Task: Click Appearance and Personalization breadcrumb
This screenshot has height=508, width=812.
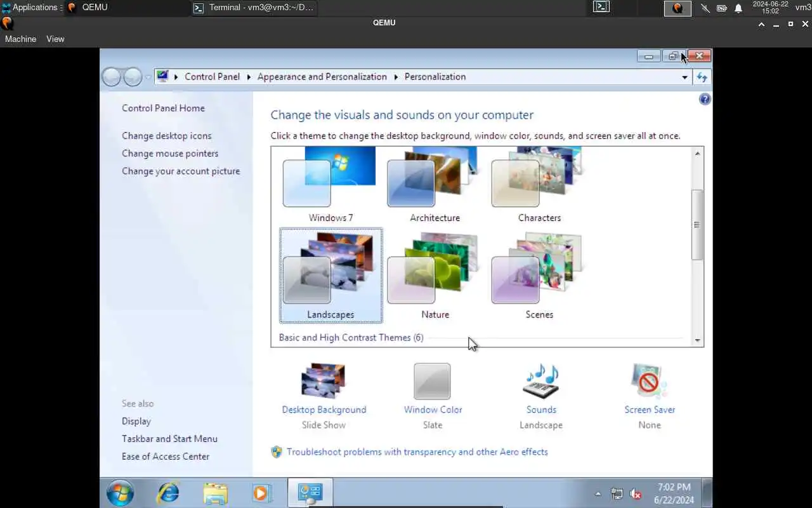Action: tap(322, 77)
